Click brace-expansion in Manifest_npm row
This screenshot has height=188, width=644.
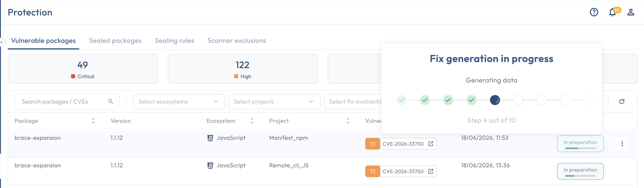click(x=37, y=138)
